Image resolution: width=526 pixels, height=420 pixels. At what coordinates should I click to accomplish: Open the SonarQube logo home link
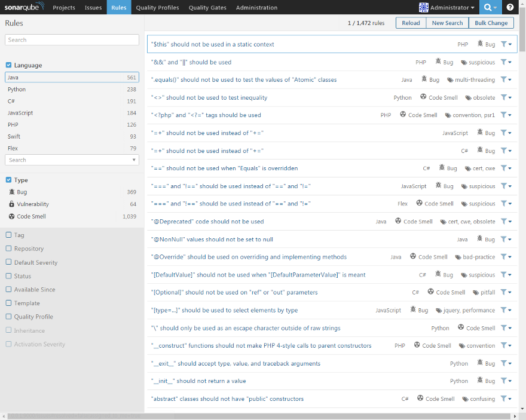coord(23,7)
